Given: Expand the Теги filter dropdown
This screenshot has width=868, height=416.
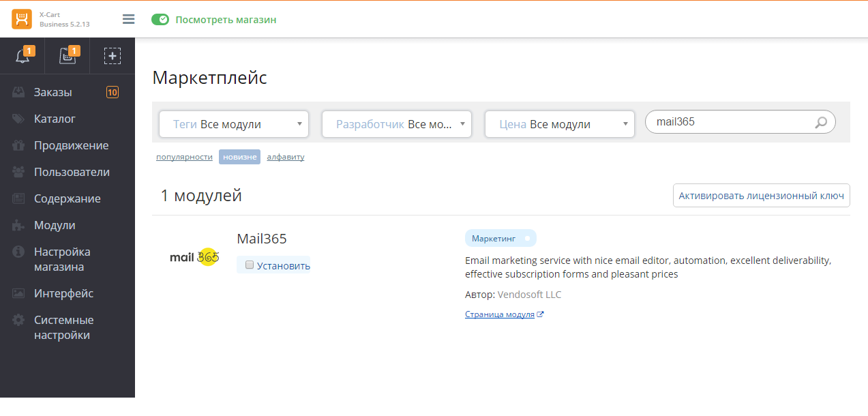Looking at the screenshot, I should coord(234,124).
